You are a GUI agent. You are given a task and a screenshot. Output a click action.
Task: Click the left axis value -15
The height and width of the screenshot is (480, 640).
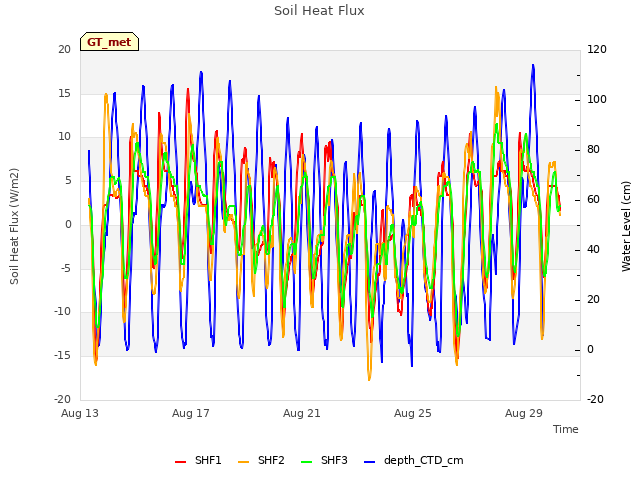(62, 356)
